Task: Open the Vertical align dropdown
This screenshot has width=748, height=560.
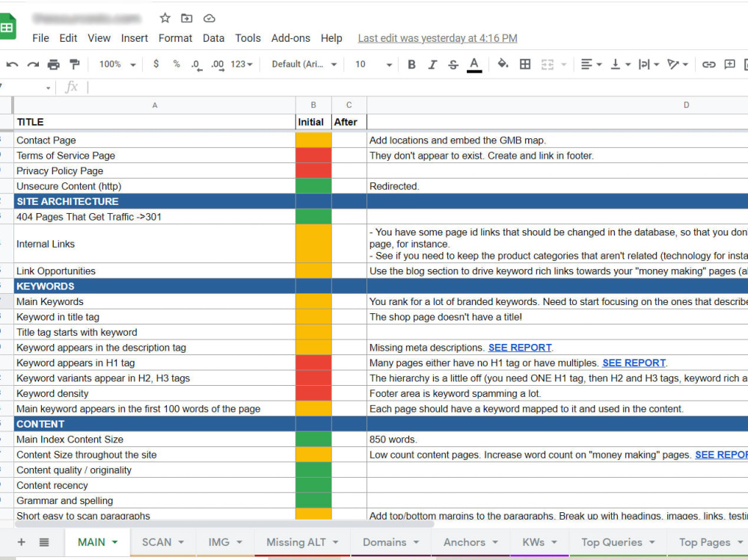Action: tap(620, 64)
